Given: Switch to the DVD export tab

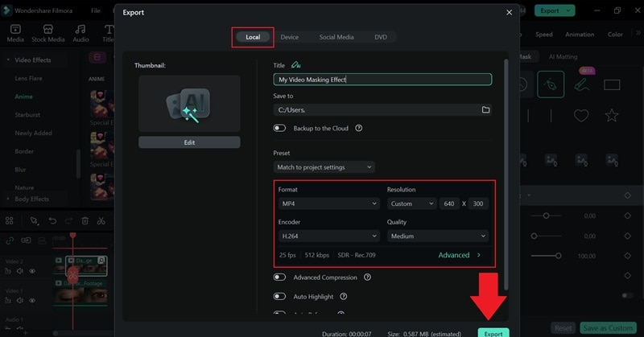Looking at the screenshot, I should (381, 37).
